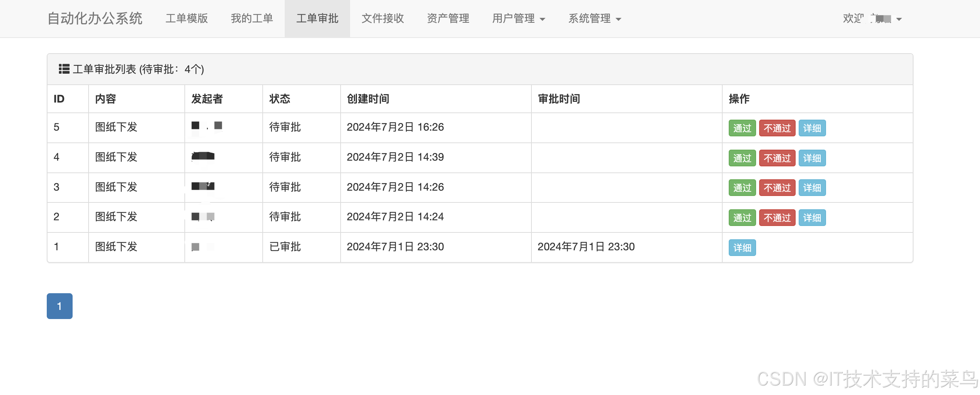Expand the 用户管理 dropdown menu
Screen dimensions: 980x395
519,19
